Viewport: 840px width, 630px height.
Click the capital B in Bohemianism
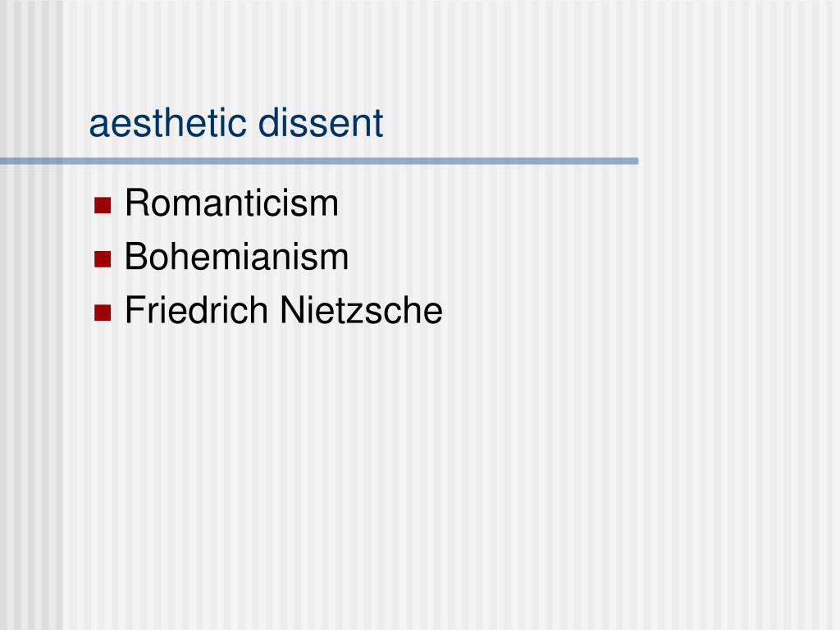[135, 257]
